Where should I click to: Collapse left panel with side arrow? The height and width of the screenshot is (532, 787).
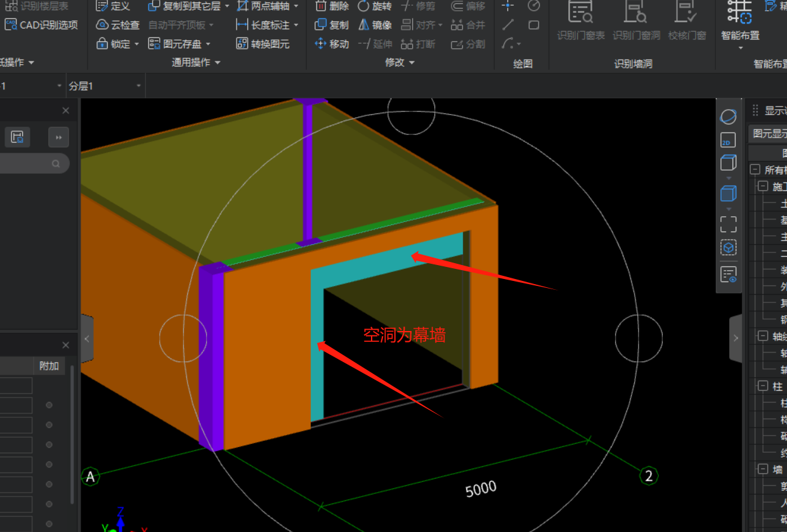[88, 339]
